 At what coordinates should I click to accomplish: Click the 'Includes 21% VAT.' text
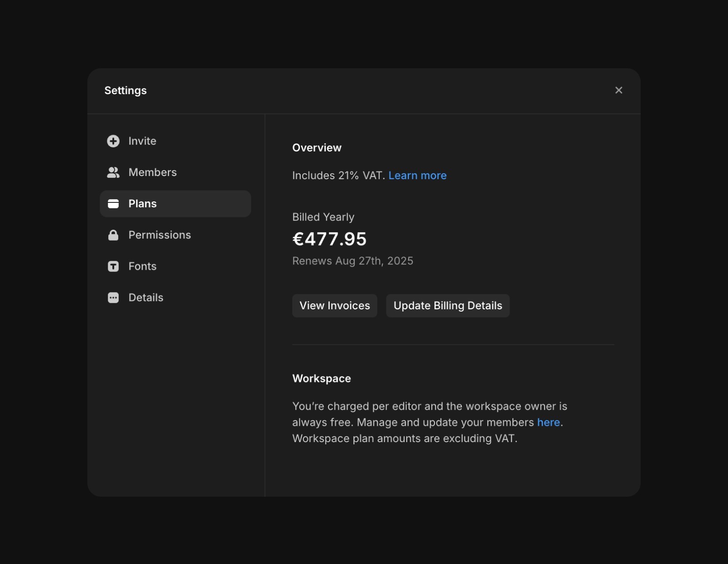tap(339, 176)
